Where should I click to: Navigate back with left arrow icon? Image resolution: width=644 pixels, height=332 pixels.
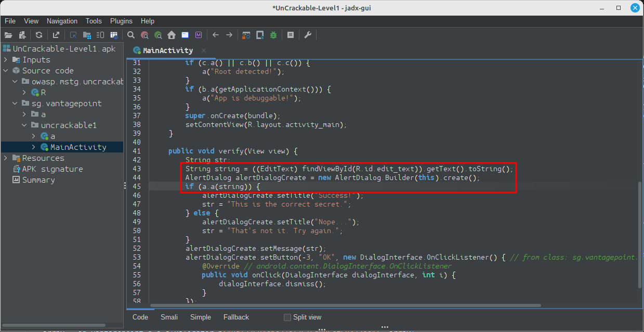[x=216, y=35]
